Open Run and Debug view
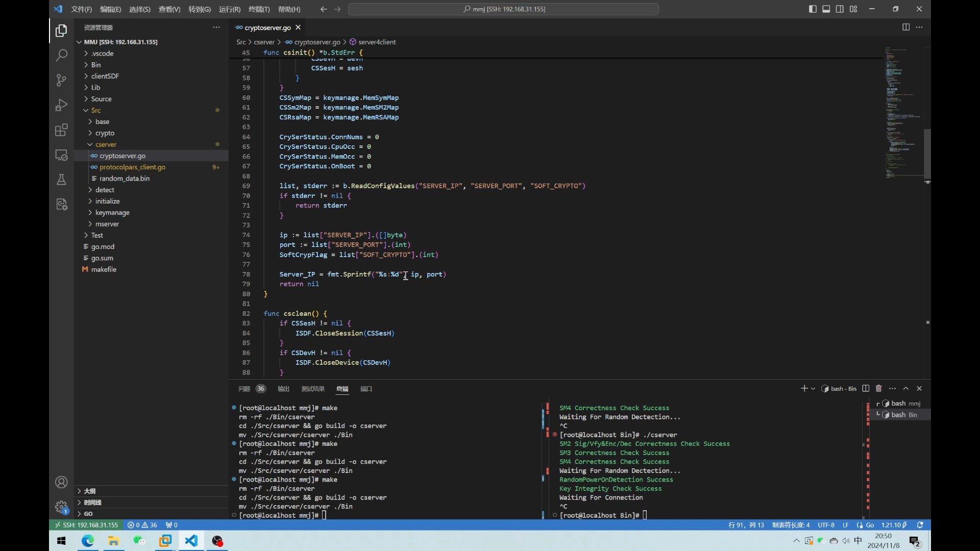This screenshot has height=551, width=980. point(61,105)
